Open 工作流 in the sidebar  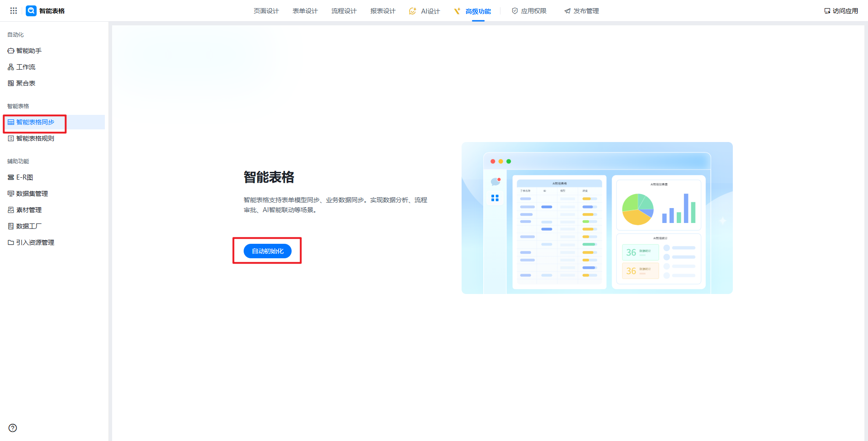(x=25, y=67)
